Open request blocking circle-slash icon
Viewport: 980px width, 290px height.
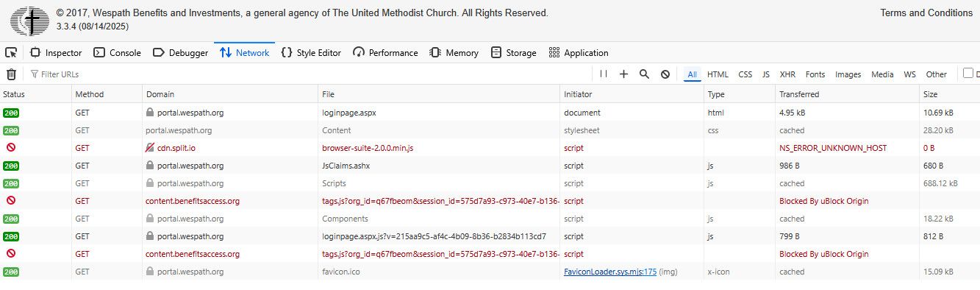click(x=665, y=74)
